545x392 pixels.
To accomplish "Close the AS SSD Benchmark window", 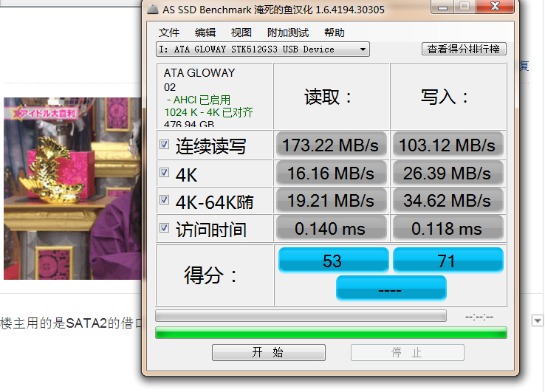I will point(495,6).
